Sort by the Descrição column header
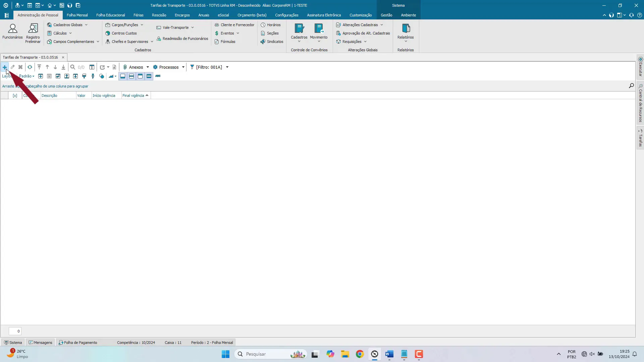644x362 pixels. point(58,96)
